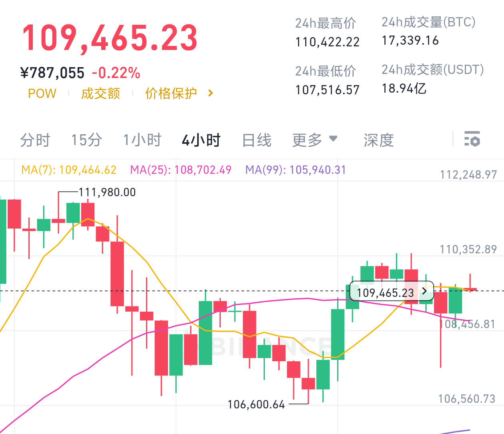Open the 深度 depth view tab
The width and height of the screenshot is (504, 434).
(378, 140)
